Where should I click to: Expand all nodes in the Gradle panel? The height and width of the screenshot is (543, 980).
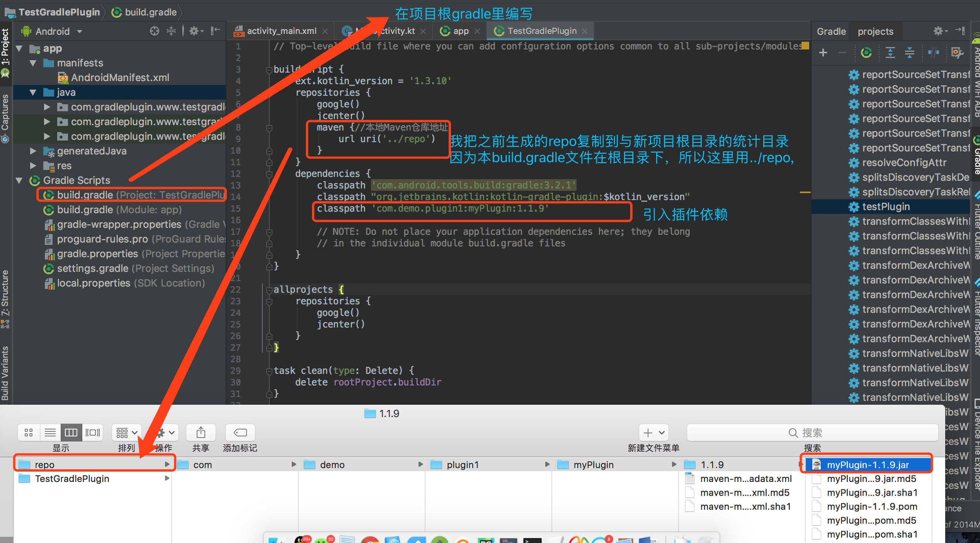[890, 53]
